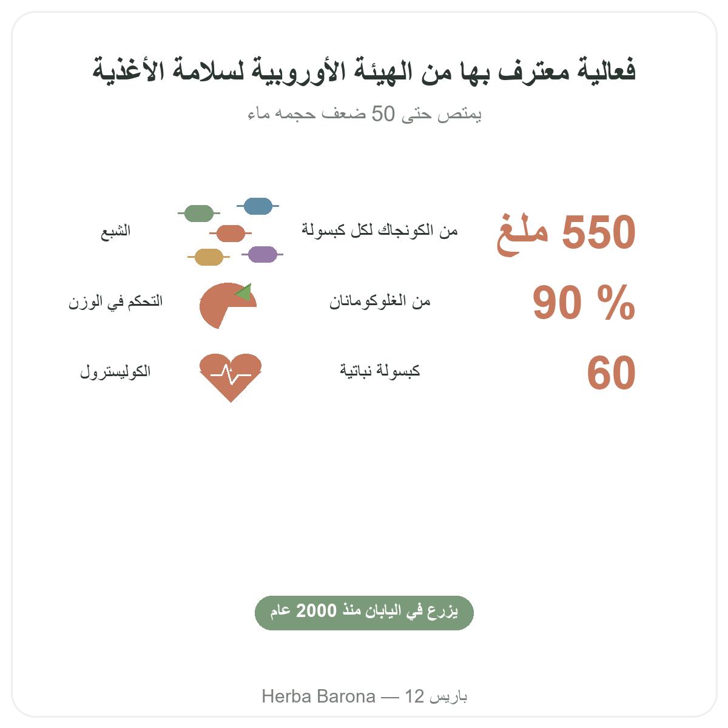Screen dimensions: 728x728
Task: Click the pie chart weight control icon
Action: (228, 306)
